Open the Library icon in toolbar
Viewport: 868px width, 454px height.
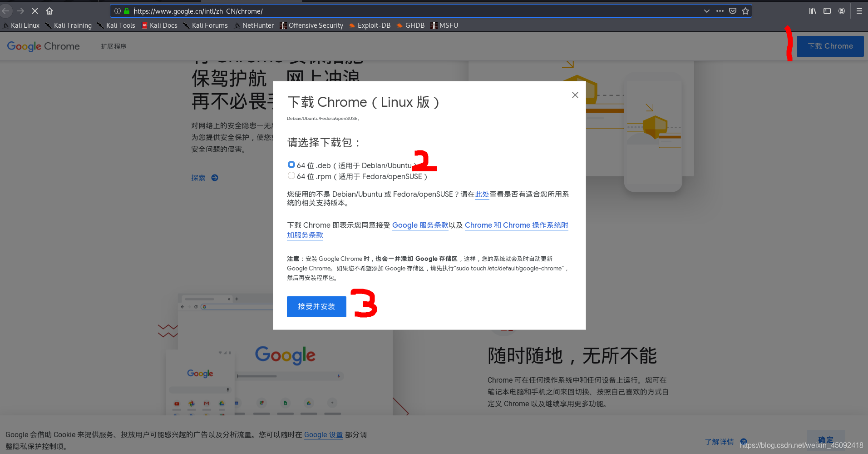[813, 11]
